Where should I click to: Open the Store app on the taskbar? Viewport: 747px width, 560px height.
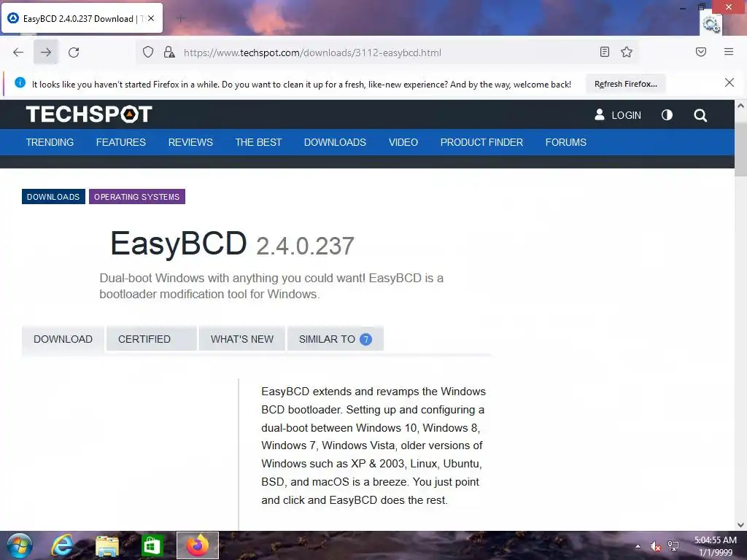[152, 545]
